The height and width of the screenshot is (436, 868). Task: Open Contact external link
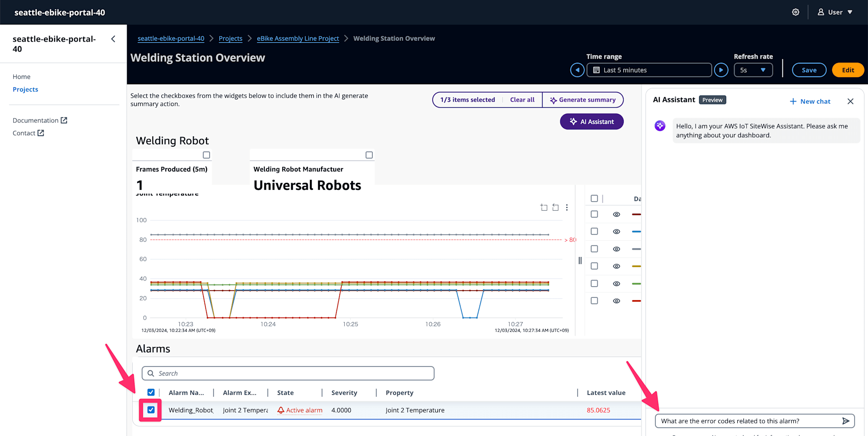pos(28,133)
